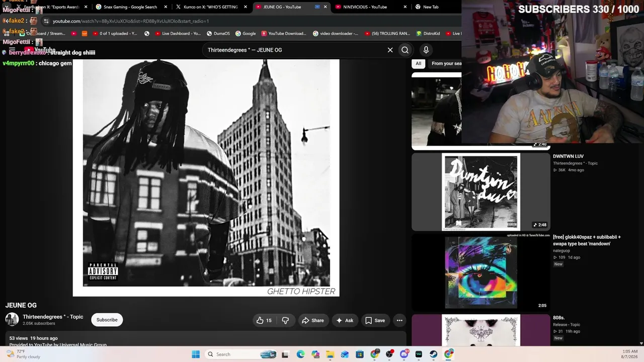644x362 pixels.
Task: Open Discord from the taskbar
Action: [x=404, y=354]
